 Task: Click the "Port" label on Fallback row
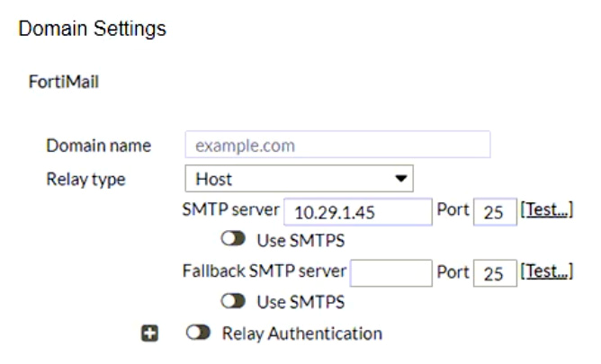click(453, 271)
